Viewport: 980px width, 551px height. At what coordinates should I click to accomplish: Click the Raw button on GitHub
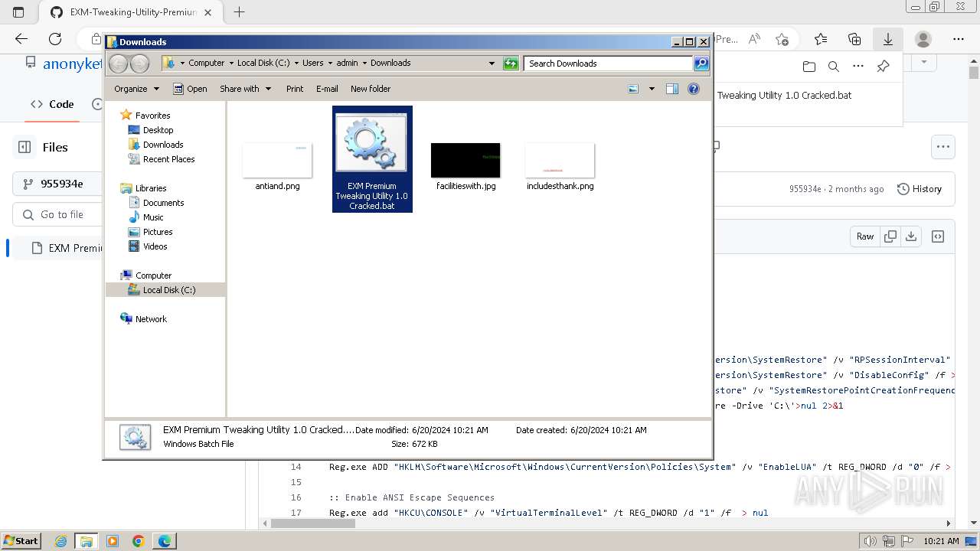(x=865, y=236)
